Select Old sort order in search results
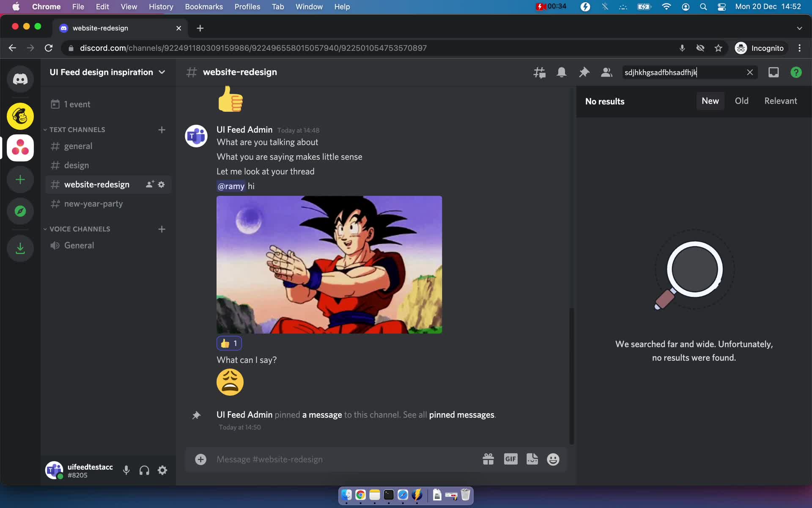This screenshot has width=812, height=508. point(741,100)
